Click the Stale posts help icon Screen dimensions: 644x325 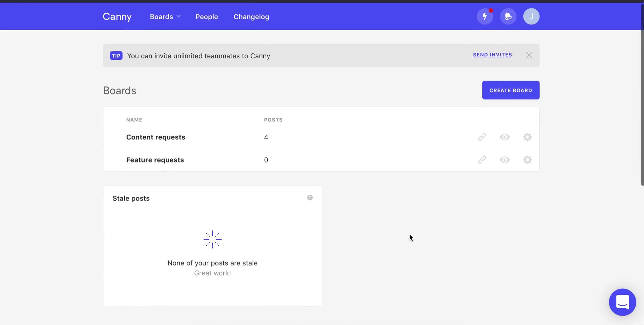(x=310, y=198)
